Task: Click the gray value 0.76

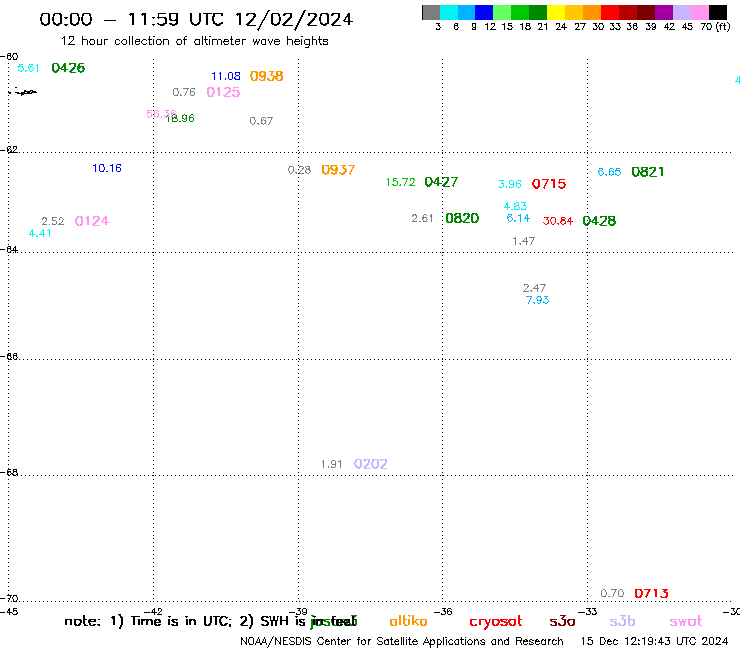Action: click(x=184, y=93)
